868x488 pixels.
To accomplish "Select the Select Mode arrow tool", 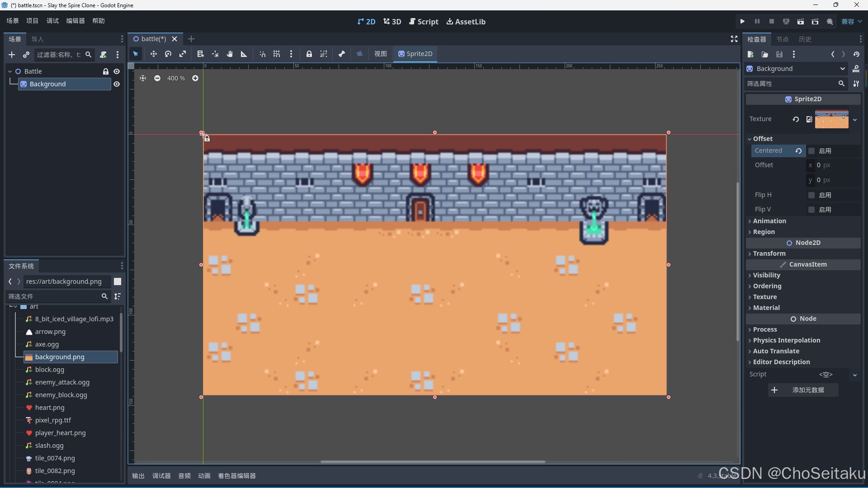I will pos(136,54).
